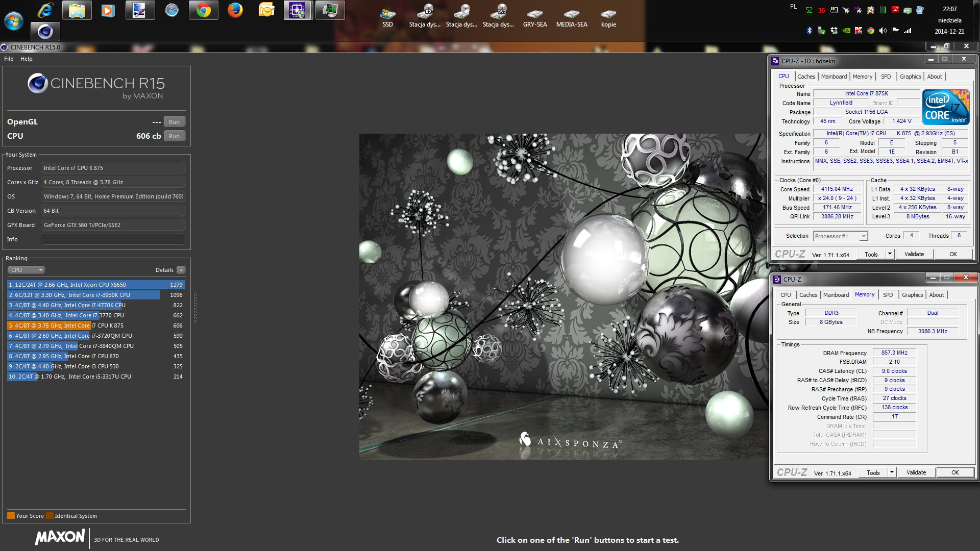Viewport: 980px width, 551px height.
Task: Click OK in the lower CPU-Z Memory window
Action: pos(955,472)
